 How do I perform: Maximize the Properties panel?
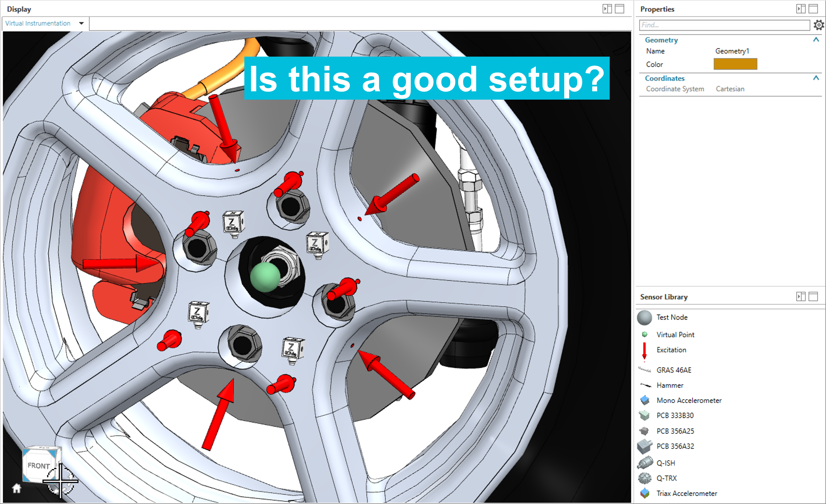click(x=813, y=9)
